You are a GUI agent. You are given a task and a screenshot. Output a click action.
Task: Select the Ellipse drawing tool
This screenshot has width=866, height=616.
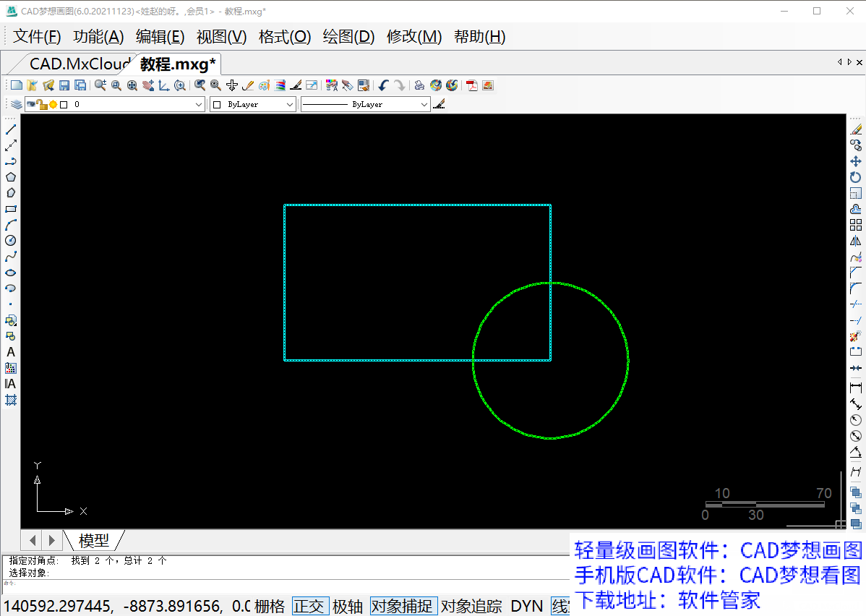pyautogui.click(x=11, y=273)
